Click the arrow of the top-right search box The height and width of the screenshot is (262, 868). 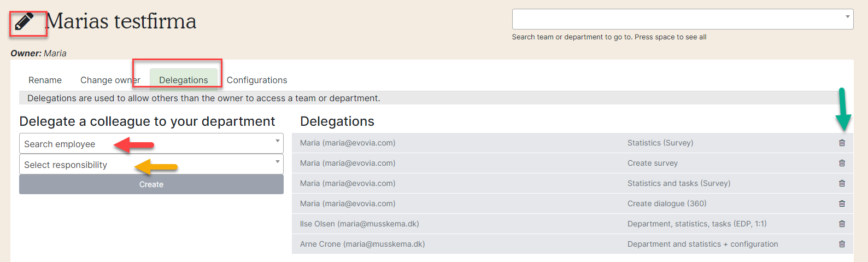[847, 17]
